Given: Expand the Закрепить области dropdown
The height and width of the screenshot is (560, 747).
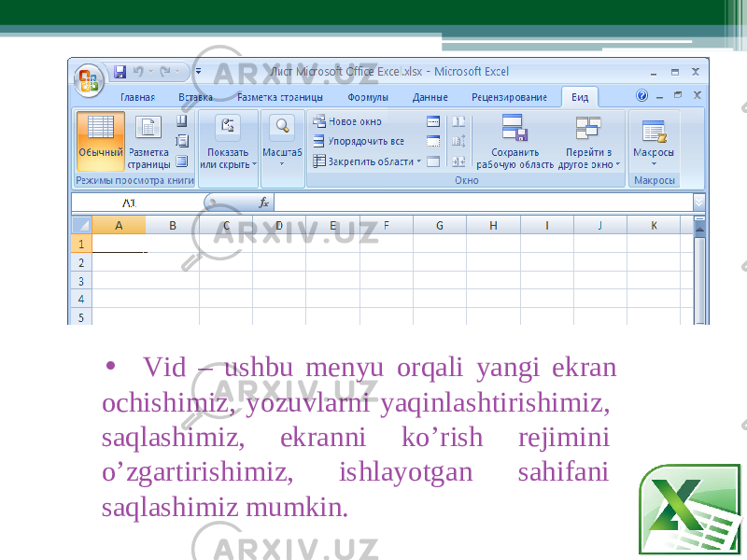Looking at the screenshot, I should (367, 161).
